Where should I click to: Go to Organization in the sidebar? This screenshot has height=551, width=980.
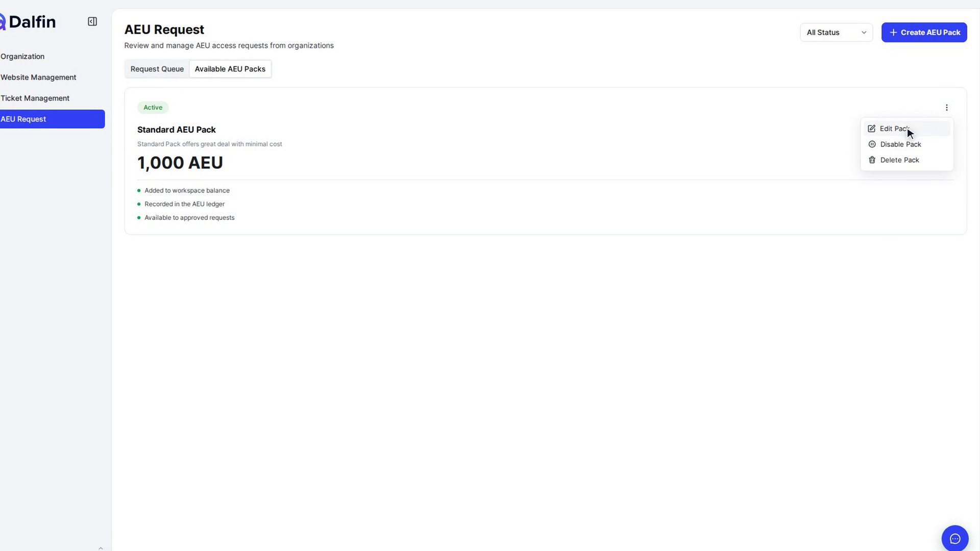[22, 57]
